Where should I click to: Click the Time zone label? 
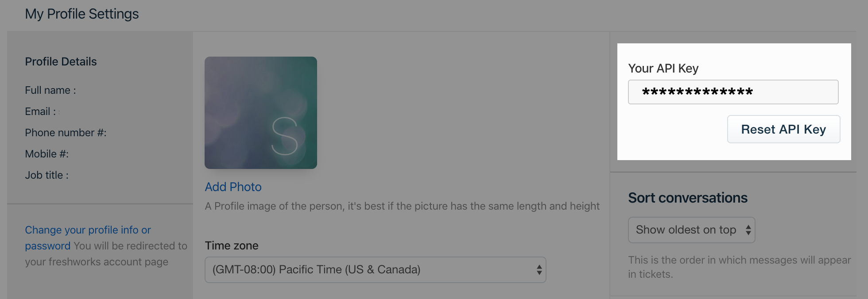[232, 245]
